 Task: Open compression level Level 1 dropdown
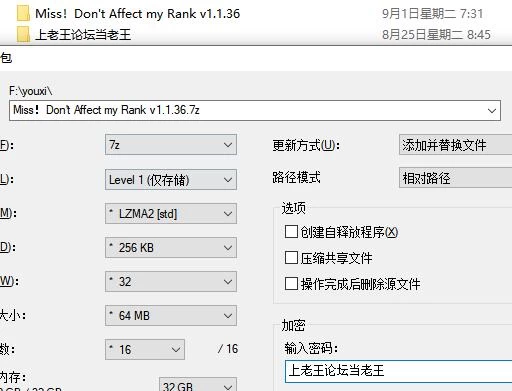[x=171, y=180]
